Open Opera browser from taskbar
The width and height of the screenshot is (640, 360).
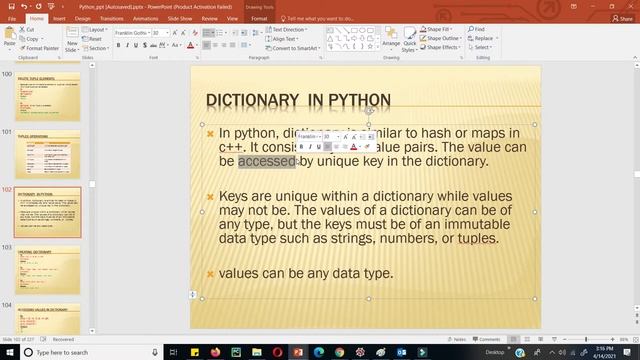click(277, 352)
